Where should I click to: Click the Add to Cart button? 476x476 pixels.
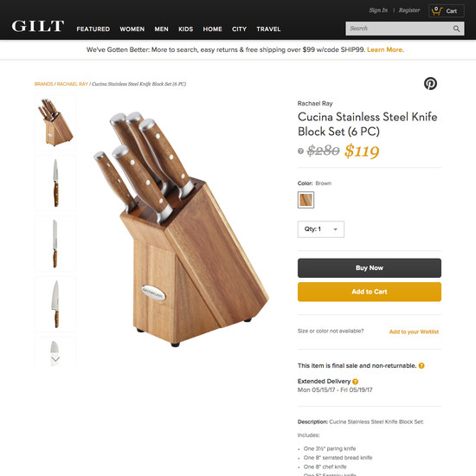click(370, 292)
